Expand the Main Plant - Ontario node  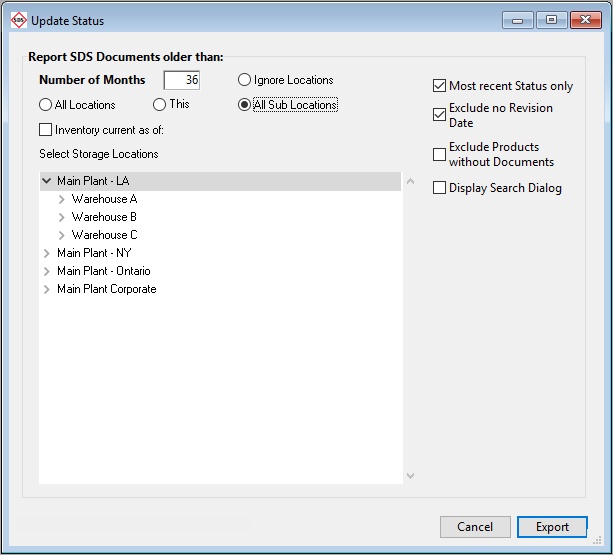[47, 272]
